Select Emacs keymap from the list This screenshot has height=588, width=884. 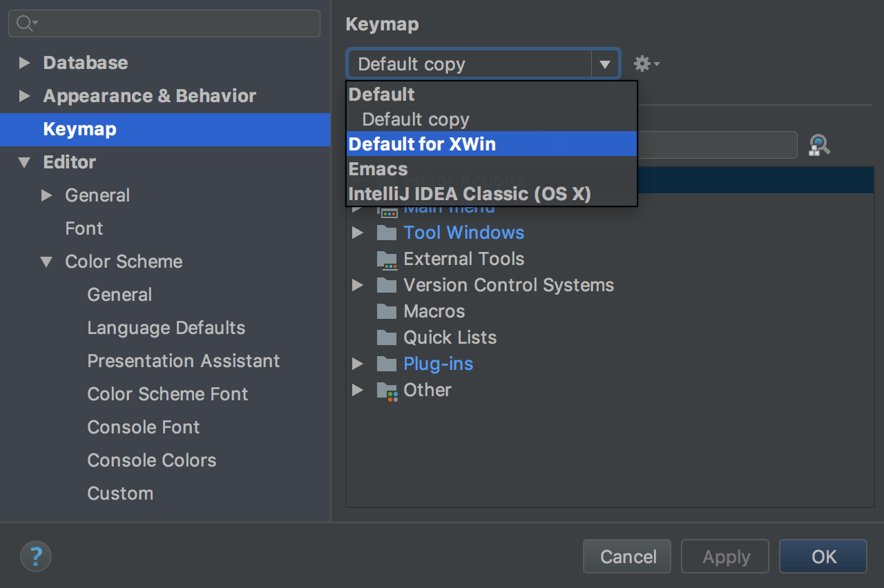[378, 169]
